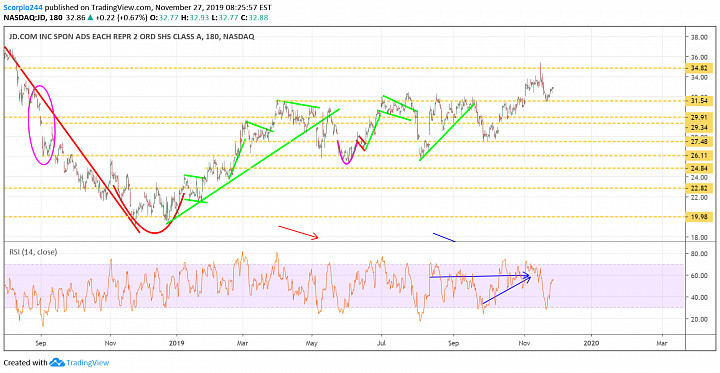Viewport: 720px width, 373px height.
Task: Click the TradingView logo icon at bottom
Action: [x=57, y=362]
